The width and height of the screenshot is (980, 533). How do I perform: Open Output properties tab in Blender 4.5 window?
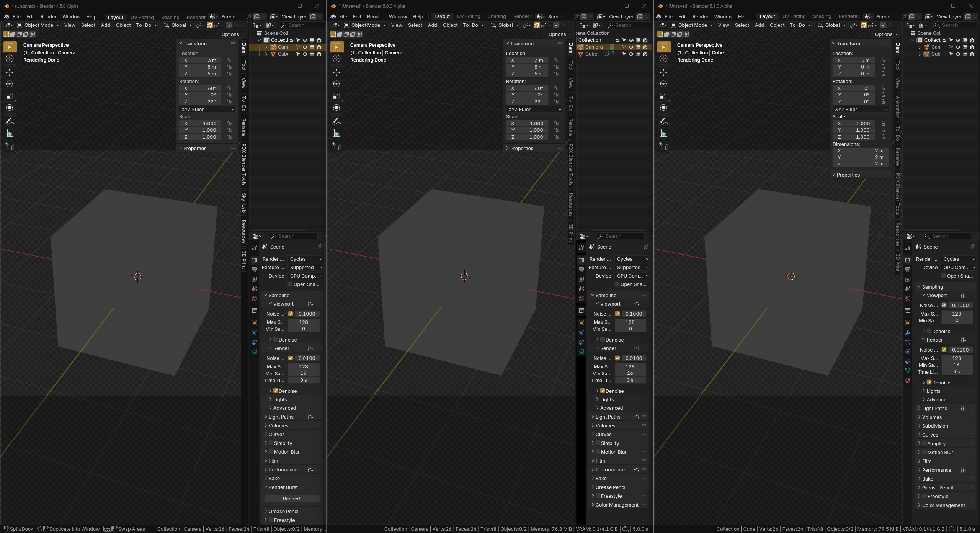point(255,270)
